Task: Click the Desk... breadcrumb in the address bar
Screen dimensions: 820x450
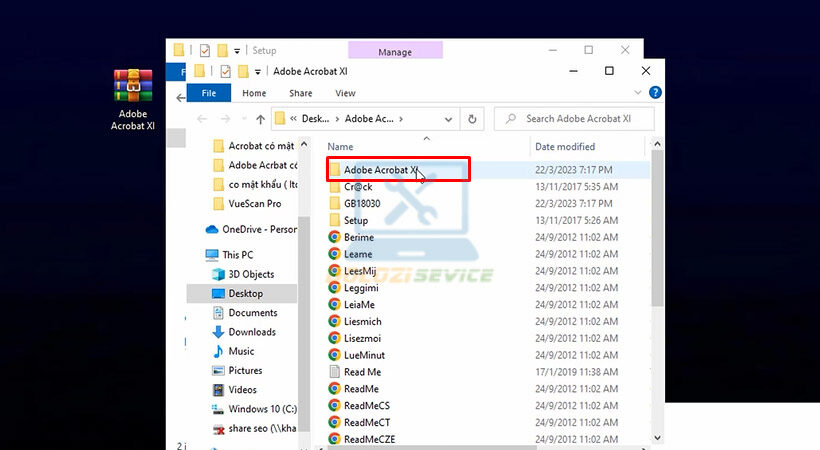Action: tap(315, 119)
